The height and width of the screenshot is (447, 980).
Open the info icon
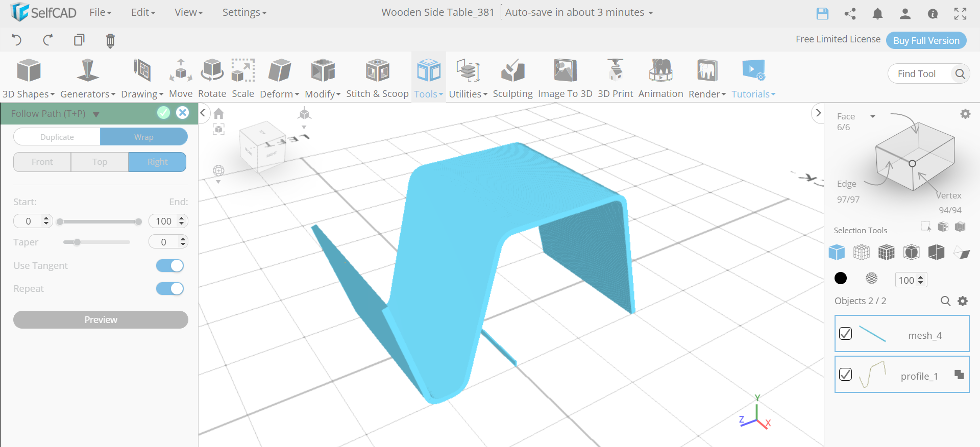coord(933,14)
